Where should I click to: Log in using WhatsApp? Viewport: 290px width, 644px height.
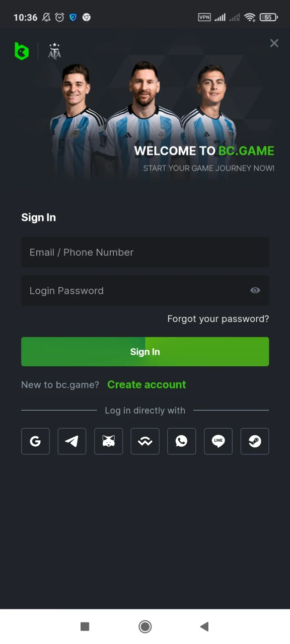181,441
